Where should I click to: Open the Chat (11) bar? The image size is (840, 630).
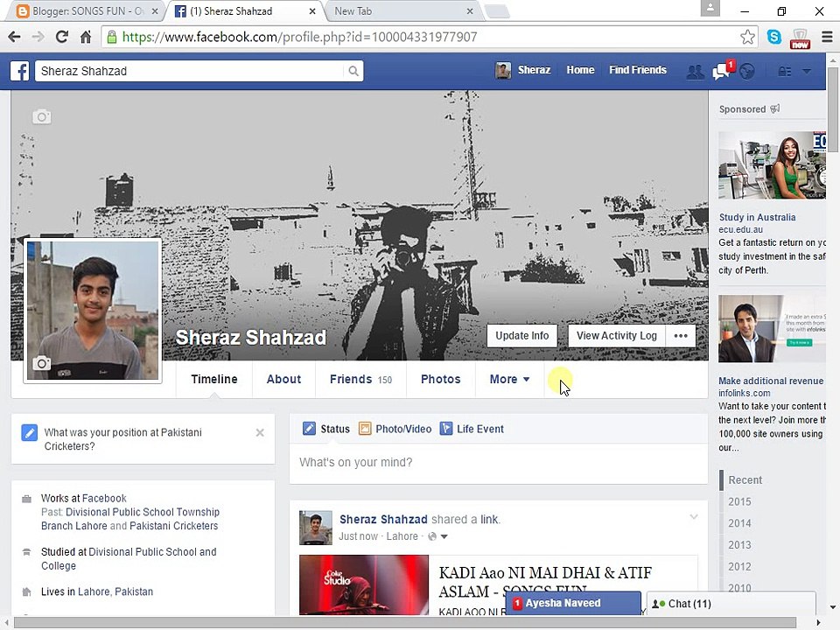pos(731,604)
